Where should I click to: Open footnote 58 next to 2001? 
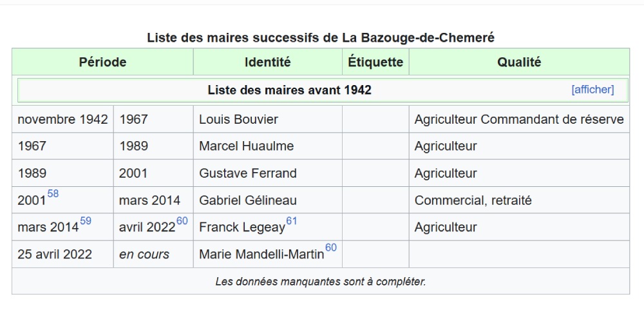53,194
